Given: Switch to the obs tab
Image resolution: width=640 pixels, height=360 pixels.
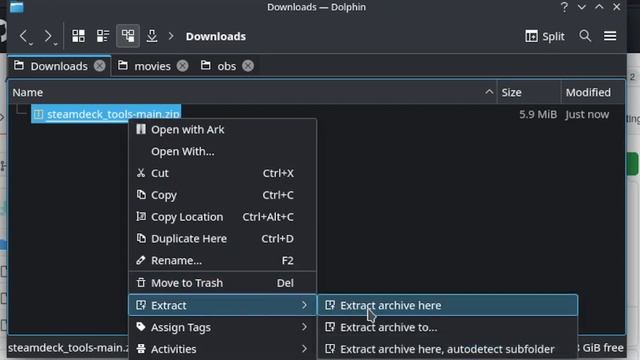Looking at the screenshot, I should tap(226, 66).
